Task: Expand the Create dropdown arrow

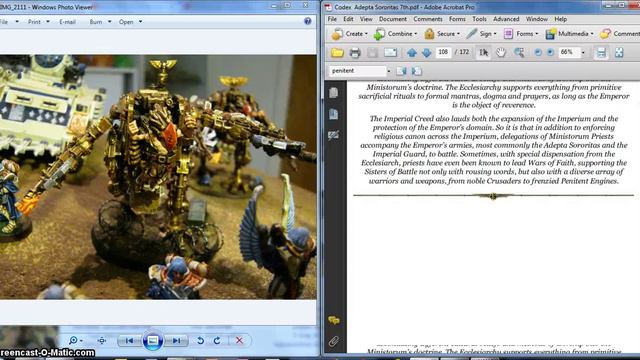Action: click(366, 34)
